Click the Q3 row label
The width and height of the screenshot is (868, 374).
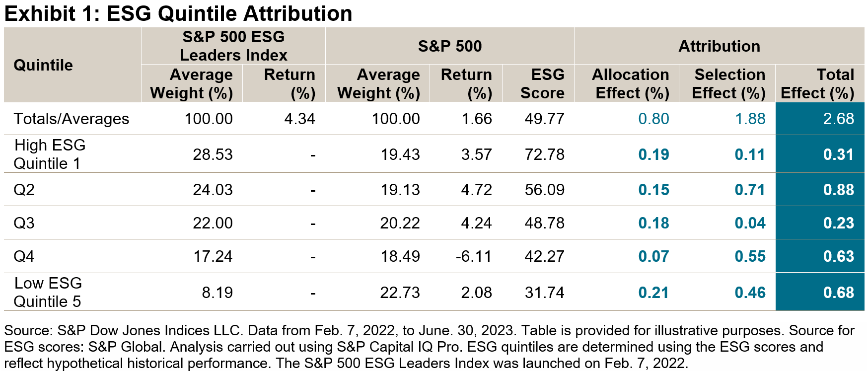pyautogui.click(x=24, y=223)
